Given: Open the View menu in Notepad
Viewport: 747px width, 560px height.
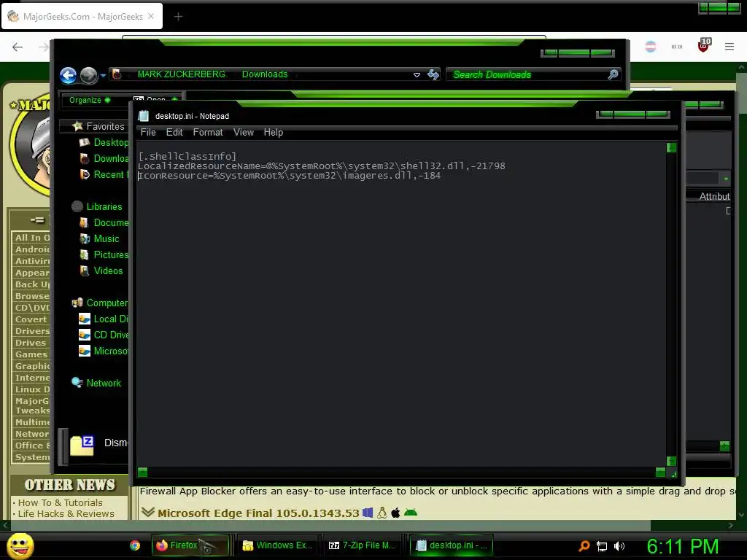Looking at the screenshot, I should (244, 133).
